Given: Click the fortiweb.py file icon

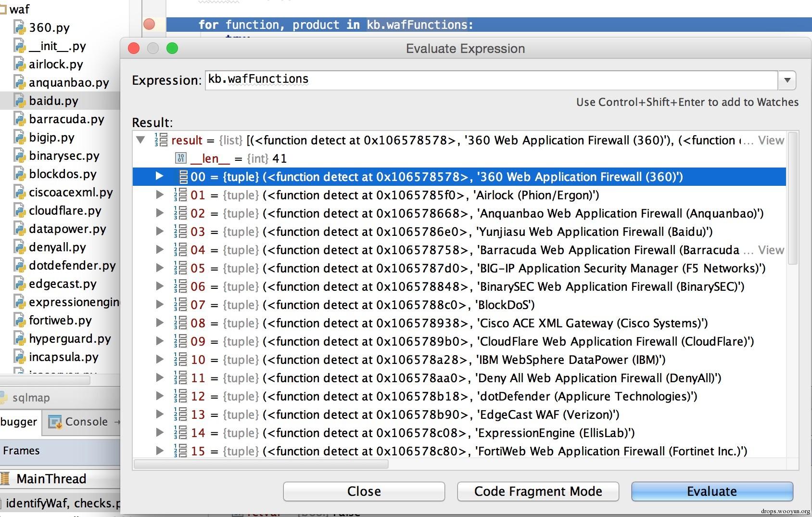Looking at the screenshot, I should (20, 320).
